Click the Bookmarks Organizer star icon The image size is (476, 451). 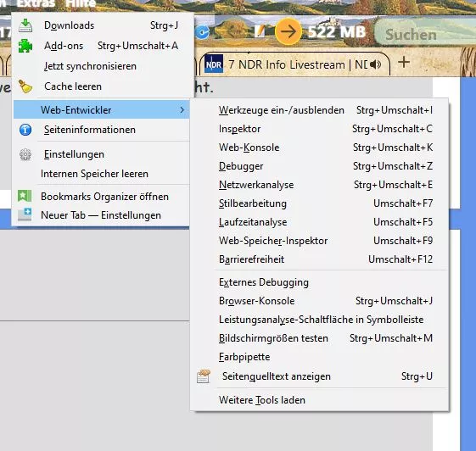tap(25, 196)
